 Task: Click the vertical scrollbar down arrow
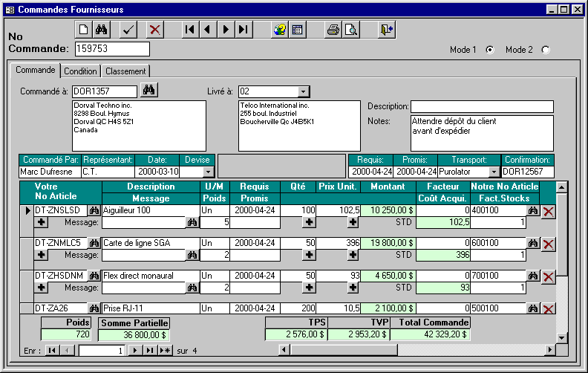pyautogui.click(x=561, y=338)
